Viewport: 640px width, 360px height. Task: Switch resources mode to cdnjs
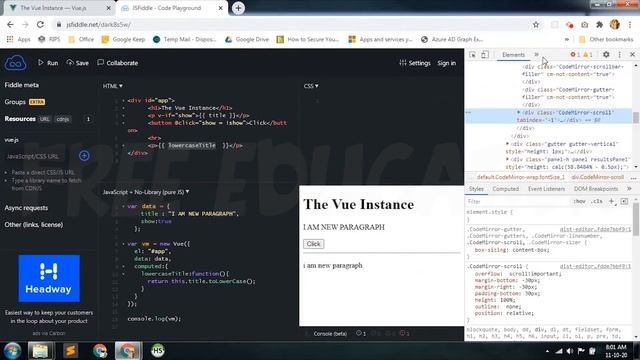coord(63,119)
